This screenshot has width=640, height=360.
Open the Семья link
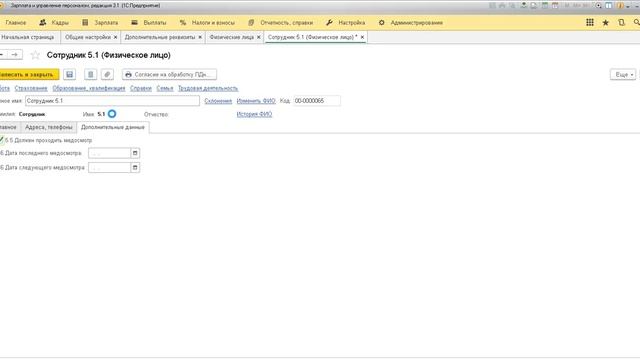point(165,88)
